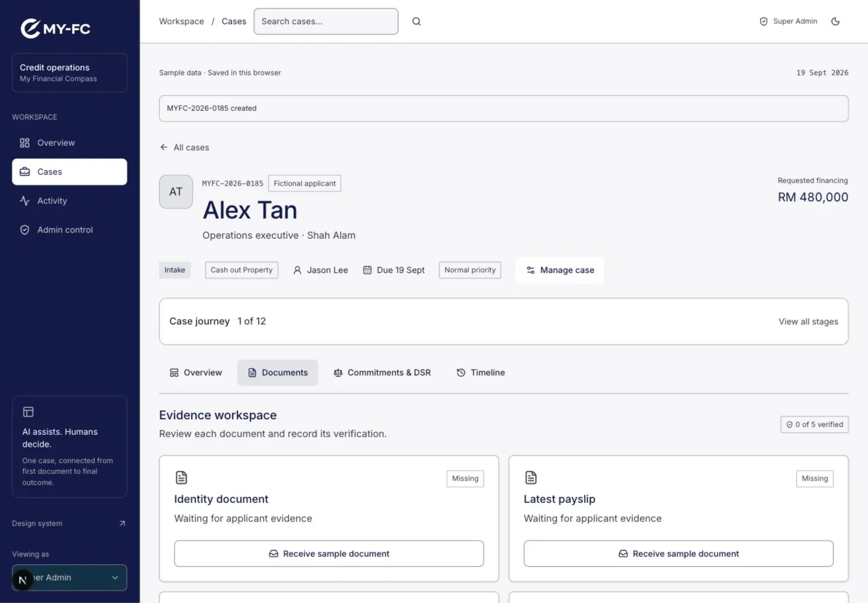
Task: Expand the Viewing as role dropdown
Action: tap(69, 578)
